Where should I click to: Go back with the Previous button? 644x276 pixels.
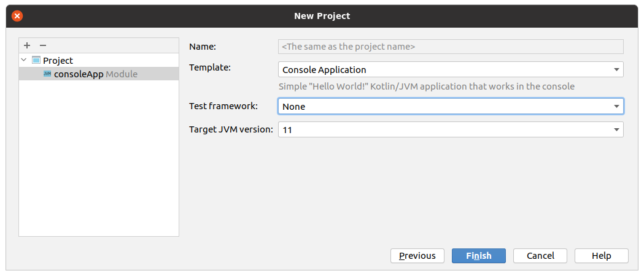coord(417,256)
